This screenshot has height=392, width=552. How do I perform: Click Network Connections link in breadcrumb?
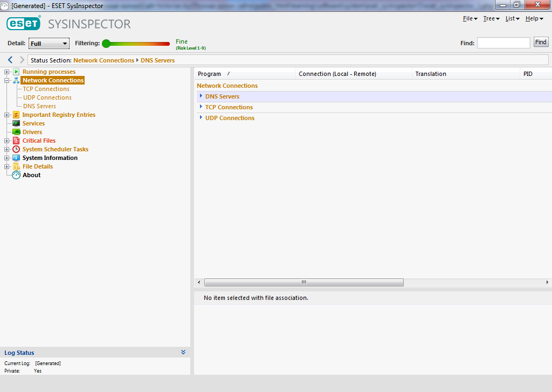tap(103, 60)
